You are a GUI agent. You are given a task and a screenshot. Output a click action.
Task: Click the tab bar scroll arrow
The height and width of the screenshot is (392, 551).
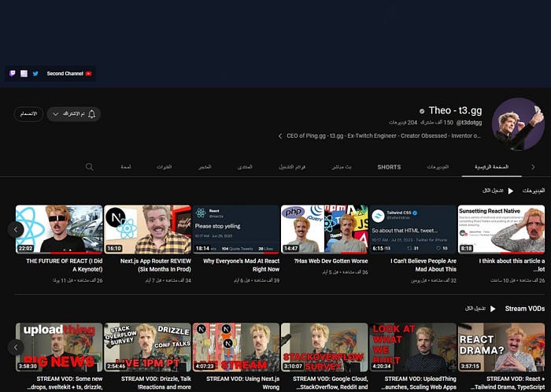click(533, 167)
